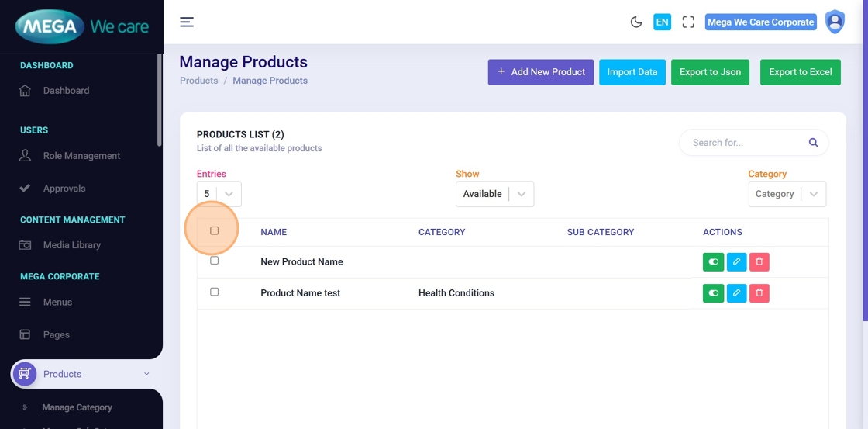This screenshot has height=429, width=868.
Task: Open Media Library in the sidebar
Action: coord(71,245)
